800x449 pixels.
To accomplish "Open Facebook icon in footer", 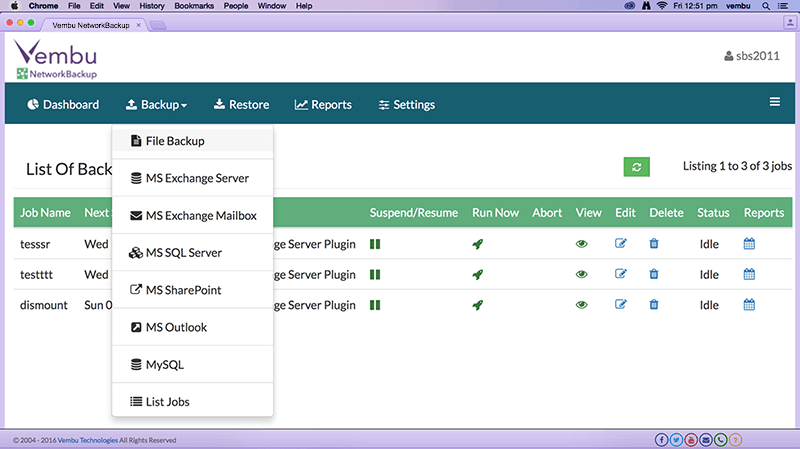I will [661, 439].
